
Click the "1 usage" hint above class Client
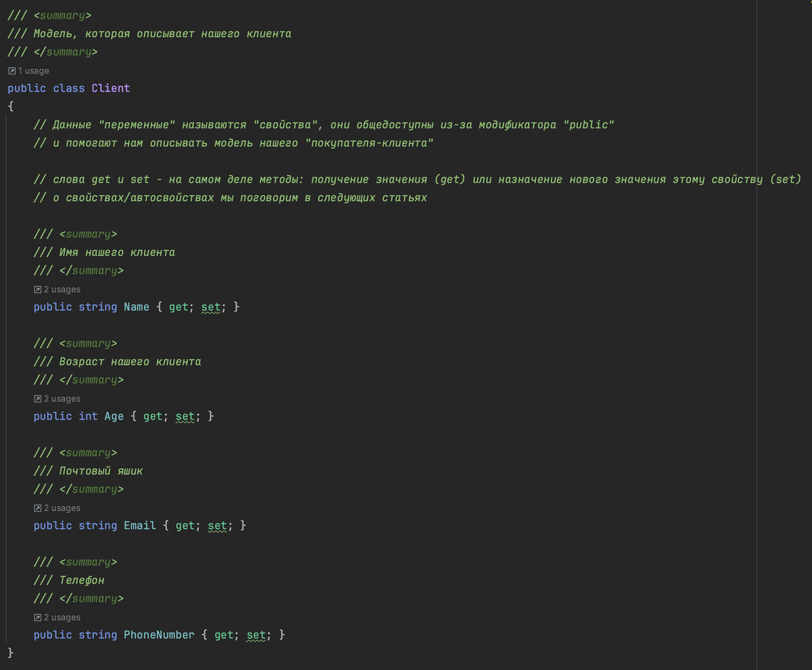click(33, 70)
